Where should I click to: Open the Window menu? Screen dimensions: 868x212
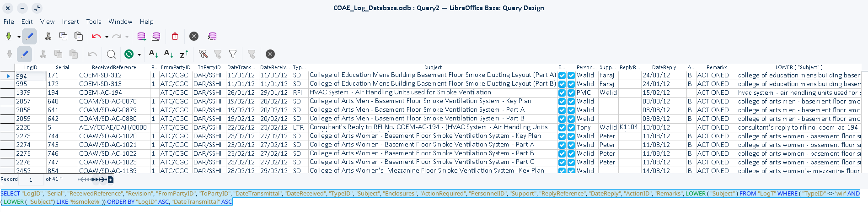pos(120,22)
